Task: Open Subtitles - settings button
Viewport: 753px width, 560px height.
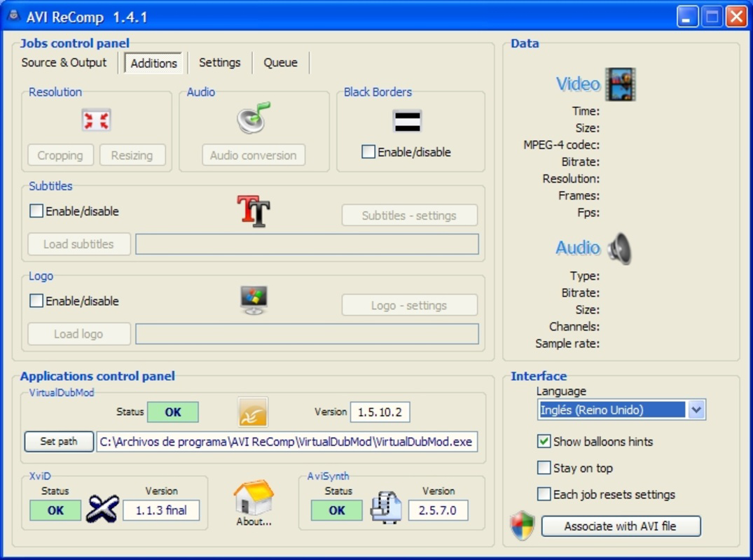Action: click(x=410, y=216)
